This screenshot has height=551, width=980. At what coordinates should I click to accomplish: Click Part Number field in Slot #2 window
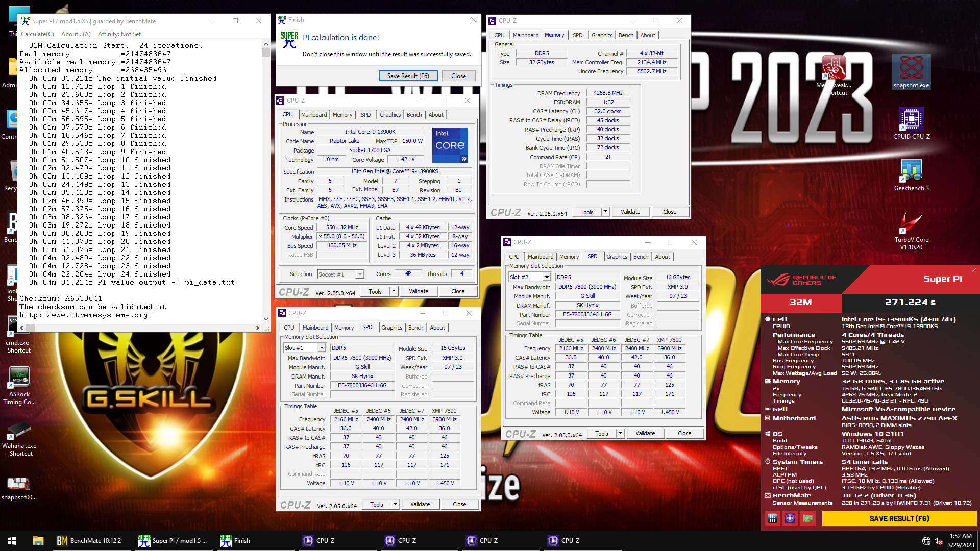pos(587,315)
